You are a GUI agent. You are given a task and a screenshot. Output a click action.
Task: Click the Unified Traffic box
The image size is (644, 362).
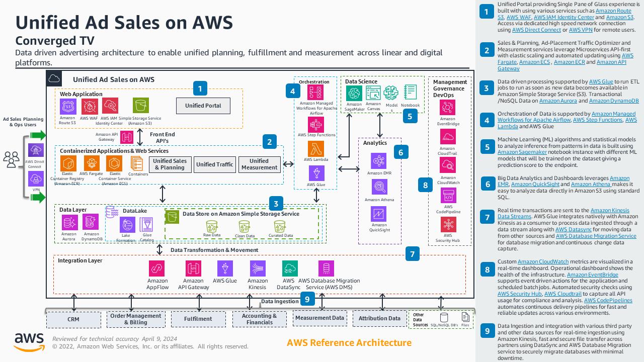click(215, 164)
